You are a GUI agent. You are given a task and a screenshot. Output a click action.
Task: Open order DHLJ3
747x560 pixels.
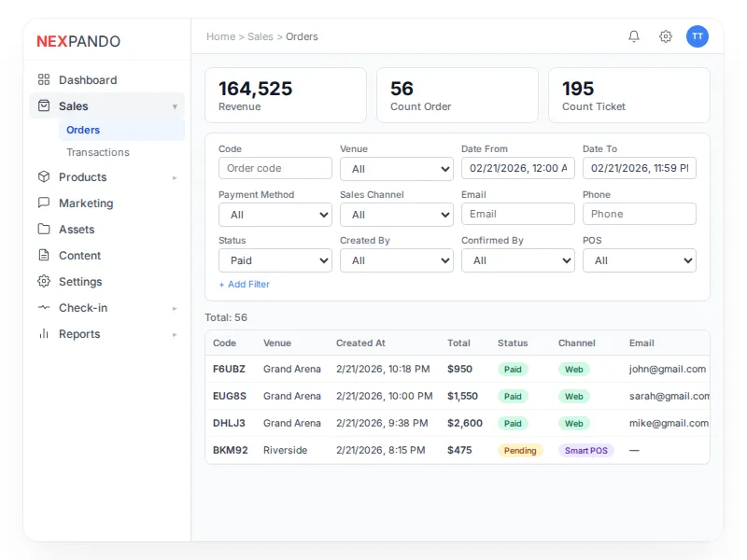229,424
